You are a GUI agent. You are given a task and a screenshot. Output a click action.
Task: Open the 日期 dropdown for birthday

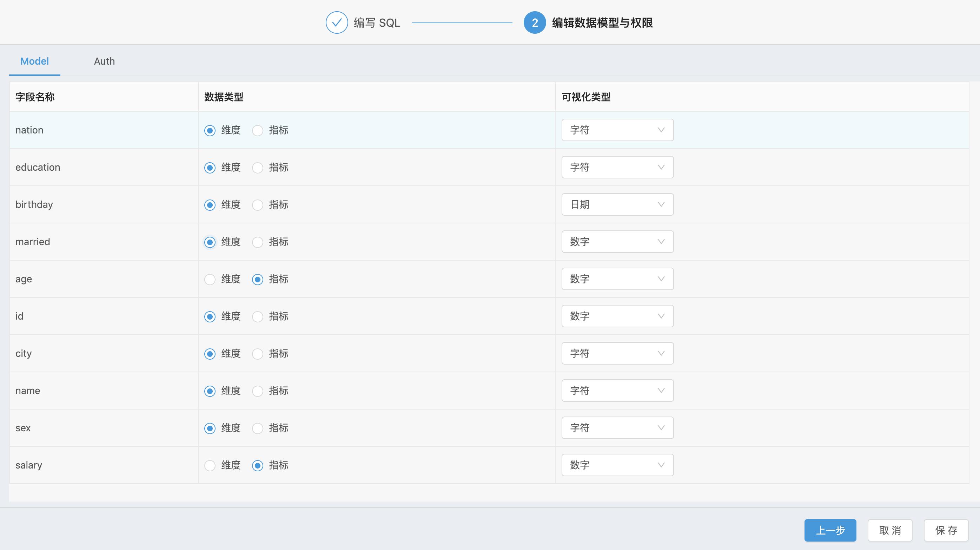[617, 204]
